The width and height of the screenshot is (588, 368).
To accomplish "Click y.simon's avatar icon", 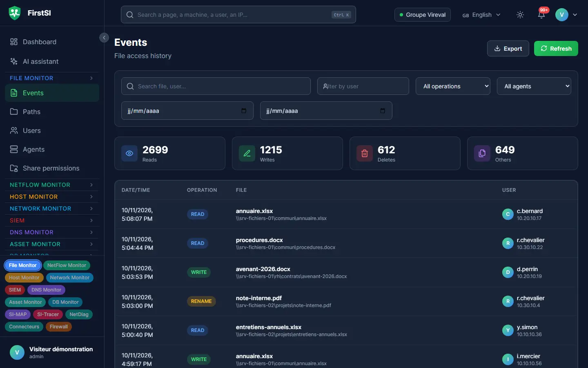I will tap(508, 330).
